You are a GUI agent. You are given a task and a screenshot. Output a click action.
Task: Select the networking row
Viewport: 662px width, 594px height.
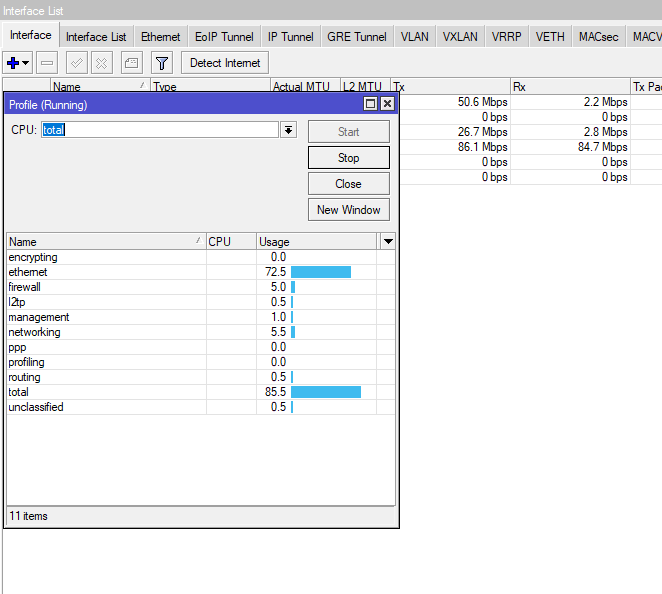201,332
